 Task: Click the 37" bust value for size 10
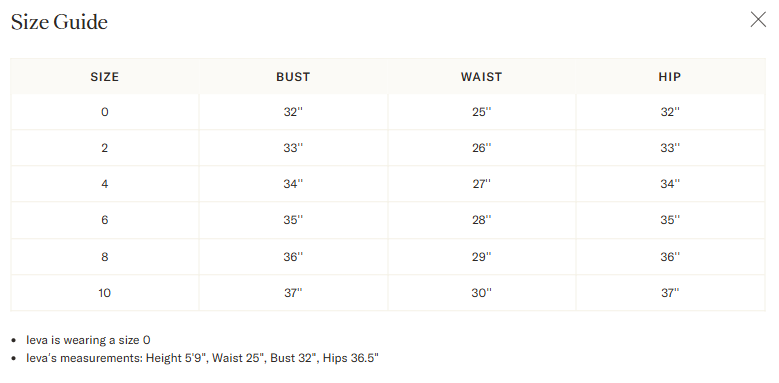(x=293, y=293)
